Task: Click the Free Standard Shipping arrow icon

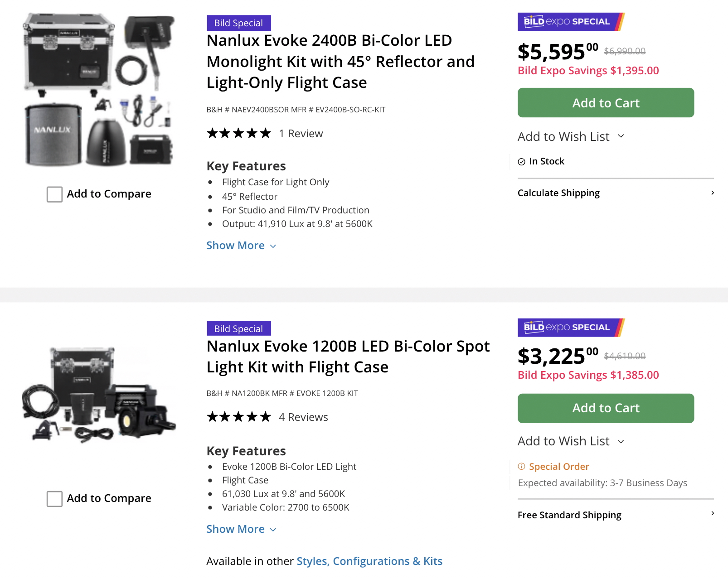Action: pyautogui.click(x=713, y=513)
